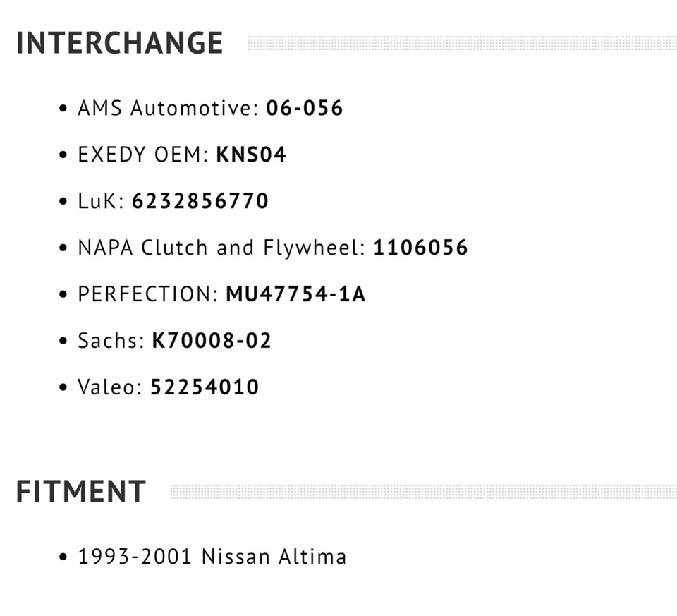Click the FITMENT section heading

[80, 492]
